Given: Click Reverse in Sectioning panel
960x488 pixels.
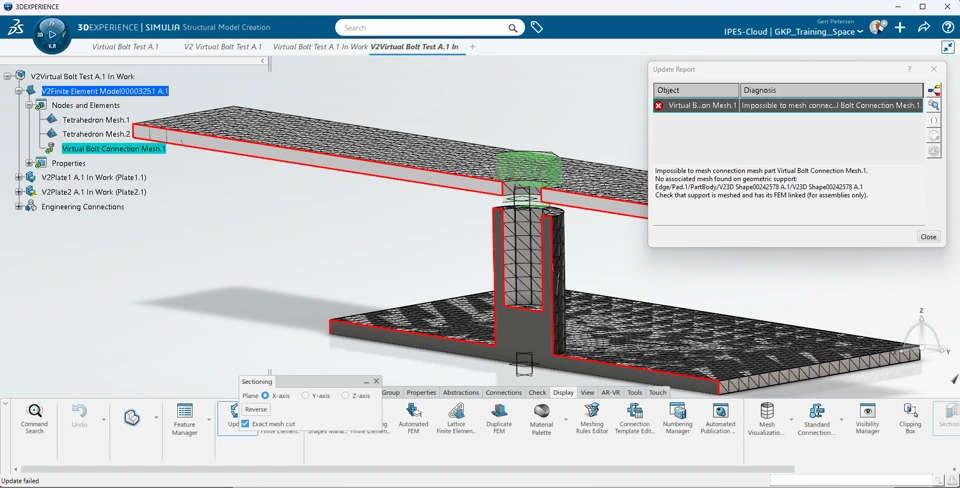Looking at the screenshot, I should click(256, 410).
